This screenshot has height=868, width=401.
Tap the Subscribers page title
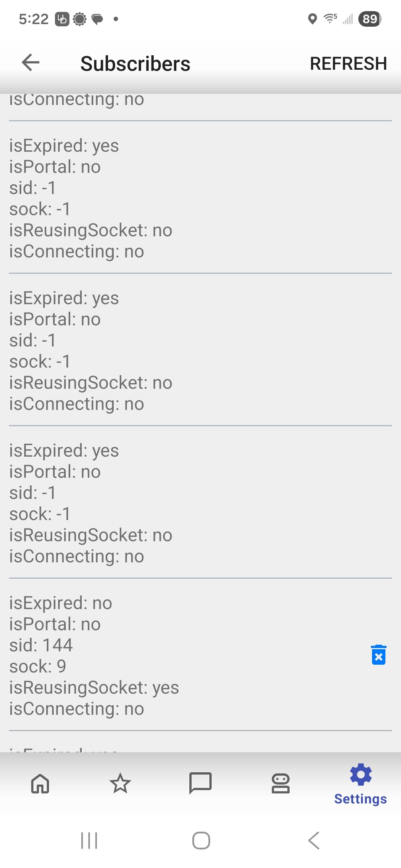coord(135,63)
